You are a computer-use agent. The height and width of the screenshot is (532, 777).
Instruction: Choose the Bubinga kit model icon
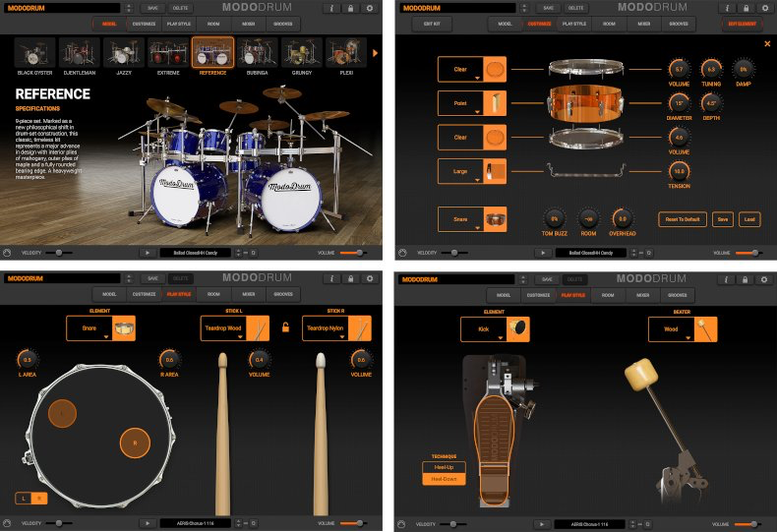(257, 54)
